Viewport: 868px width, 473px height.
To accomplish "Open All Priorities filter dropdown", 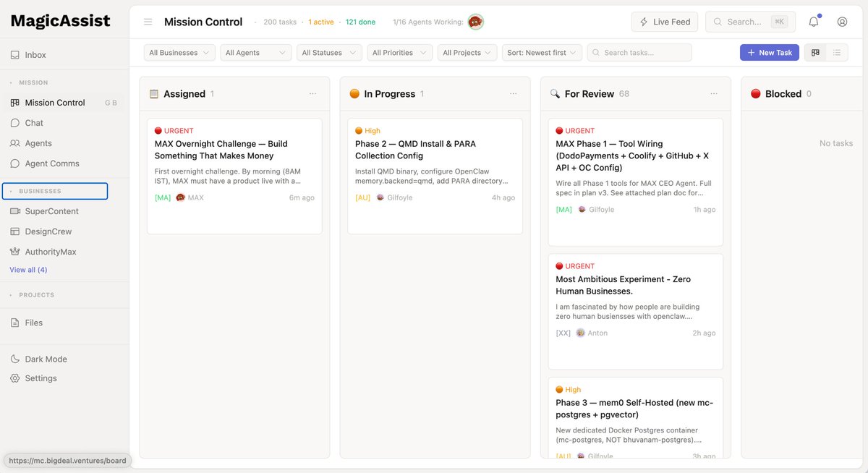I will [x=399, y=53].
